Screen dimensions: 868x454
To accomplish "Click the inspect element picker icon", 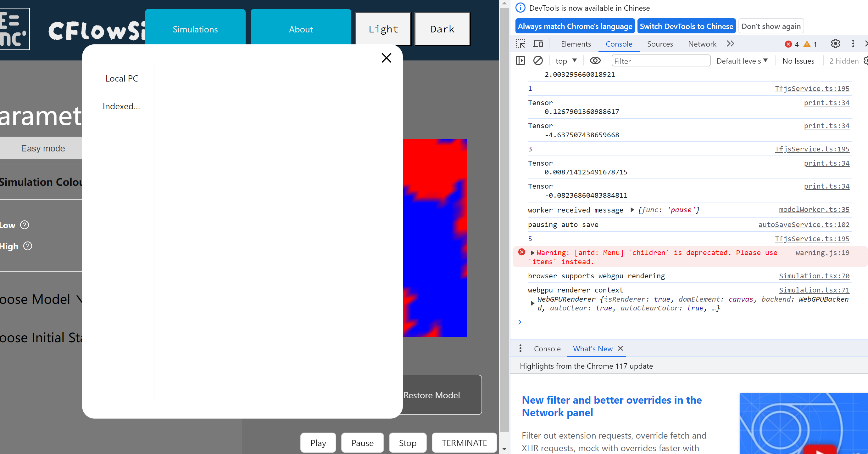I will click(520, 44).
